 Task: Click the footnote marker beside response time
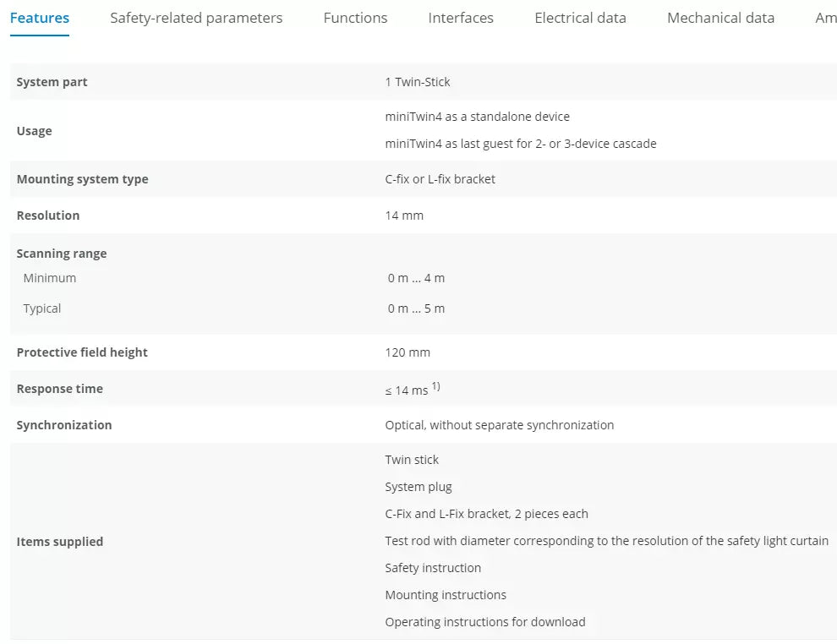click(436, 386)
